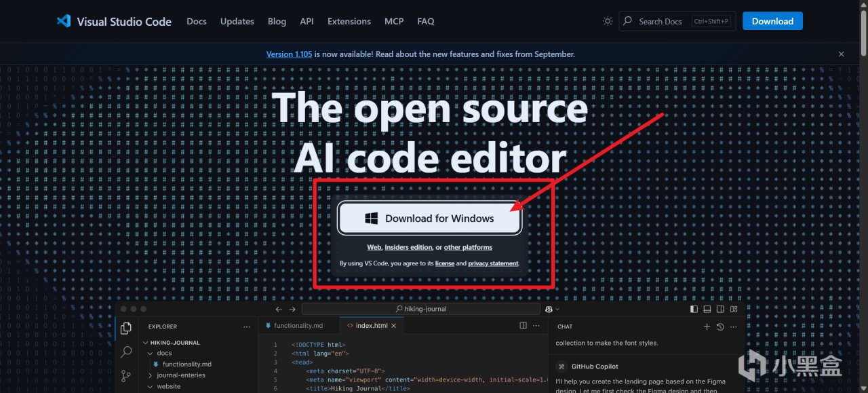Viewport: 868px width, 393px height.
Task: Click the Windows logo in download button
Action: click(x=371, y=219)
